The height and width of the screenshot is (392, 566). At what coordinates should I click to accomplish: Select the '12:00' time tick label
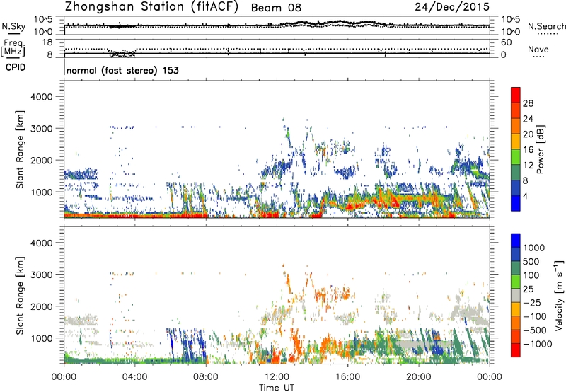tap(277, 377)
